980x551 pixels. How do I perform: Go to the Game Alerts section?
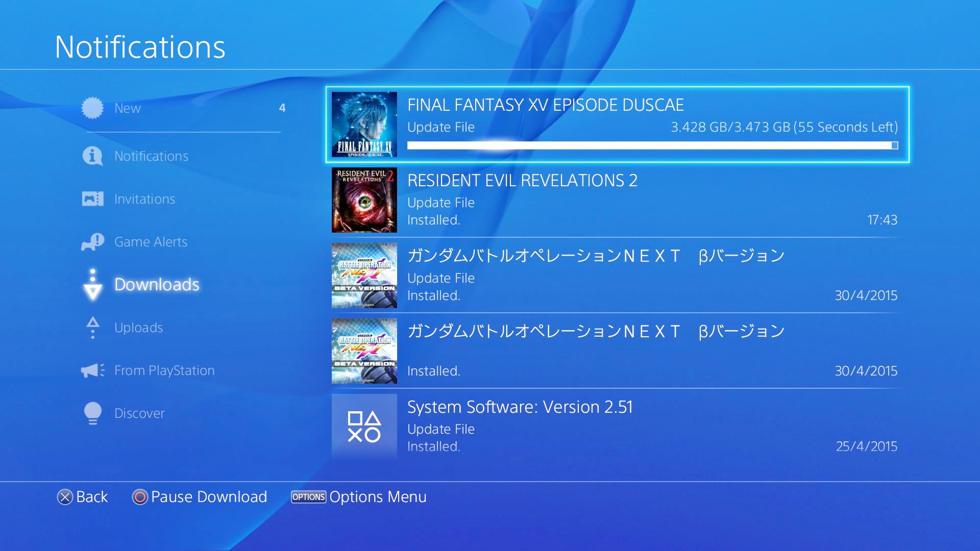pyautogui.click(x=151, y=242)
